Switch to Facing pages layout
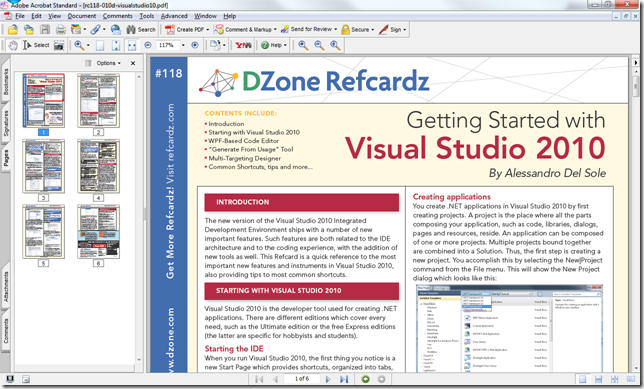 630,379
